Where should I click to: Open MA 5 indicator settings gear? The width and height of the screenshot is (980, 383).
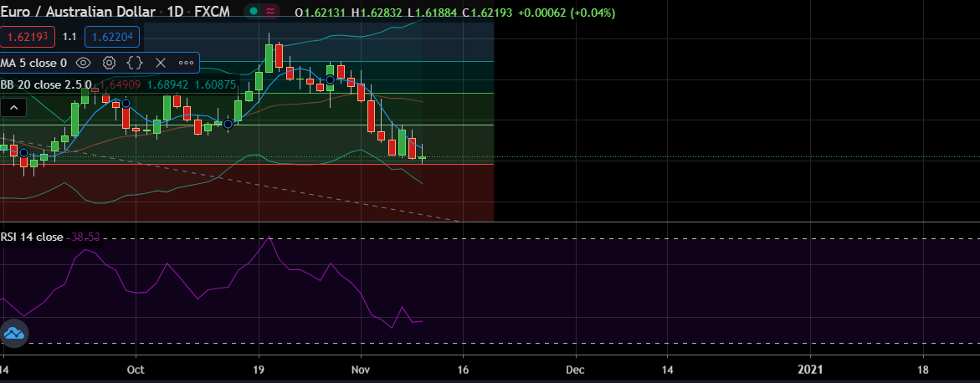point(110,63)
